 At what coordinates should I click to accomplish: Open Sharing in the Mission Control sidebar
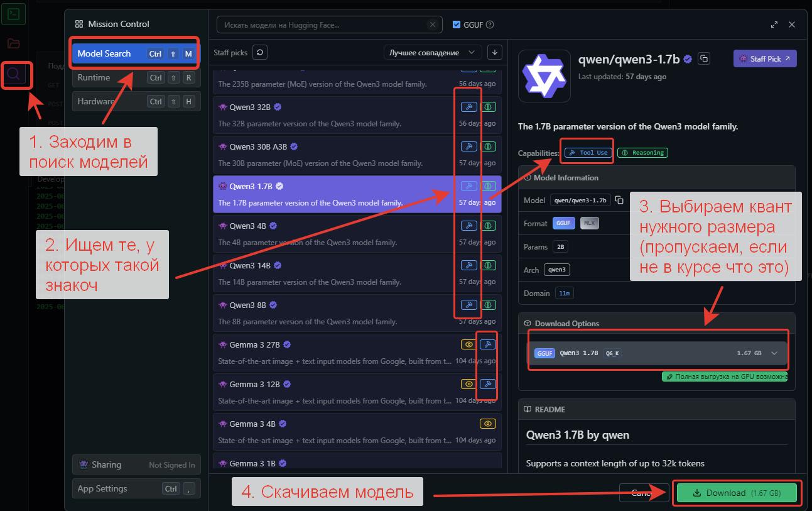coord(136,464)
